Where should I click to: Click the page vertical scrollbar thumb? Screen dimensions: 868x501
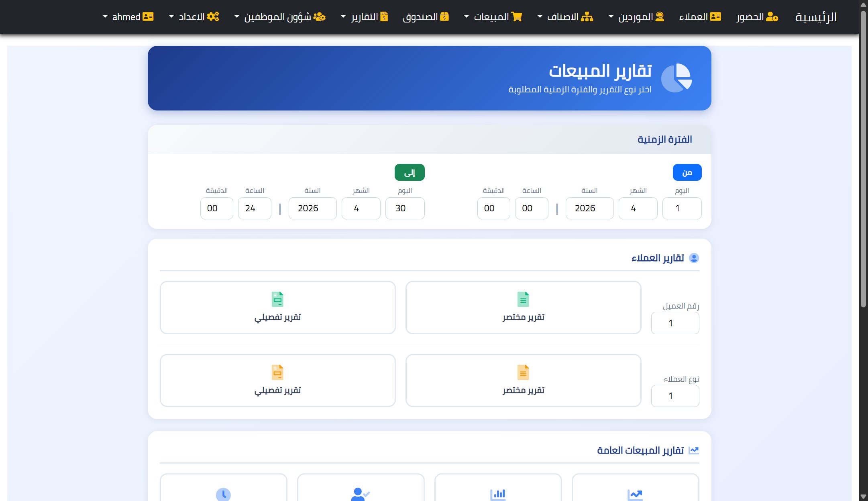[863, 159]
